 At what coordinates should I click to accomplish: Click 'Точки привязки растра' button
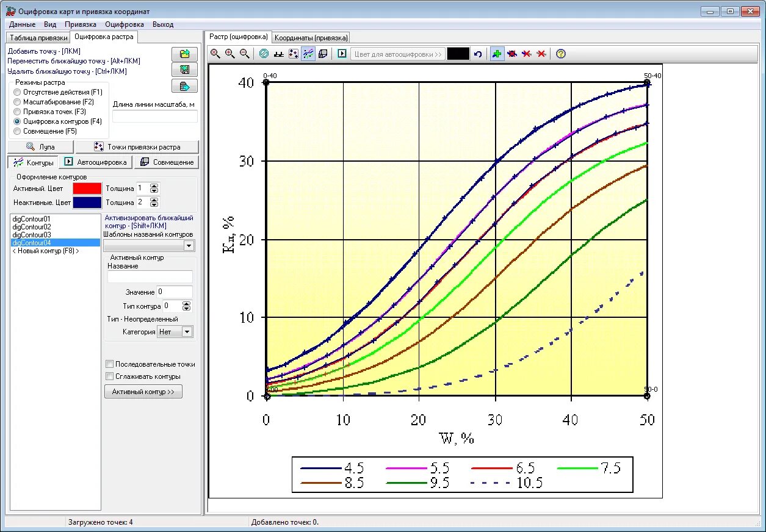pos(137,146)
